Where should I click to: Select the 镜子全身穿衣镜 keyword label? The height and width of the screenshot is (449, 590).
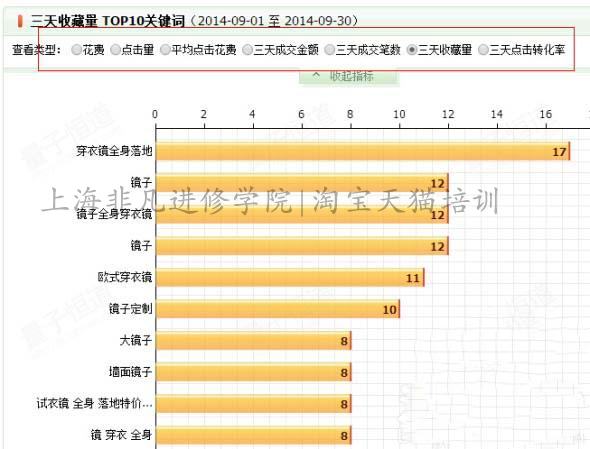(114, 214)
